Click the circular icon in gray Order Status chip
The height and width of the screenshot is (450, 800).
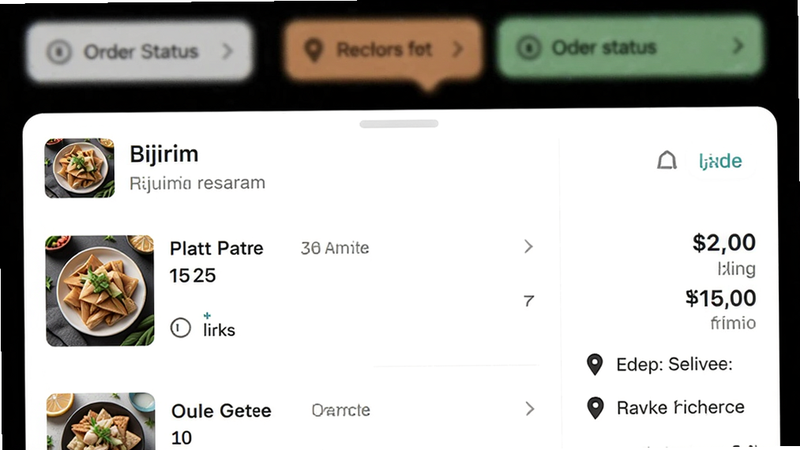click(x=59, y=52)
